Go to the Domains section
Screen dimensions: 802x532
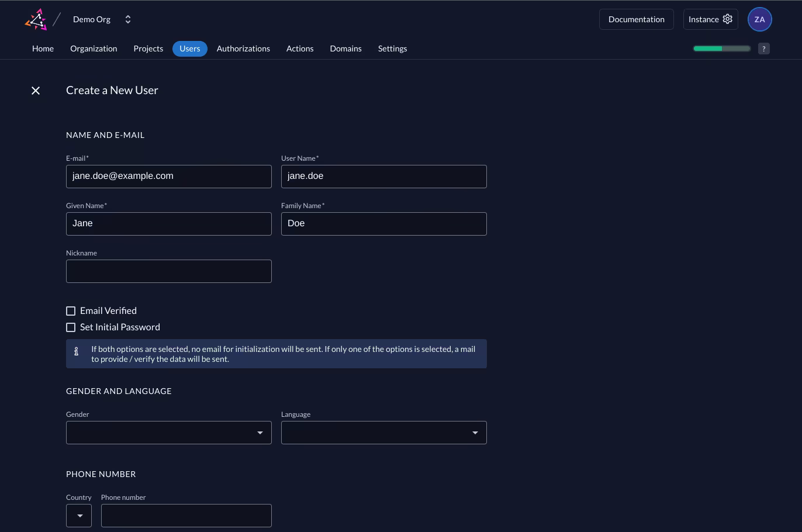pyautogui.click(x=345, y=49)
